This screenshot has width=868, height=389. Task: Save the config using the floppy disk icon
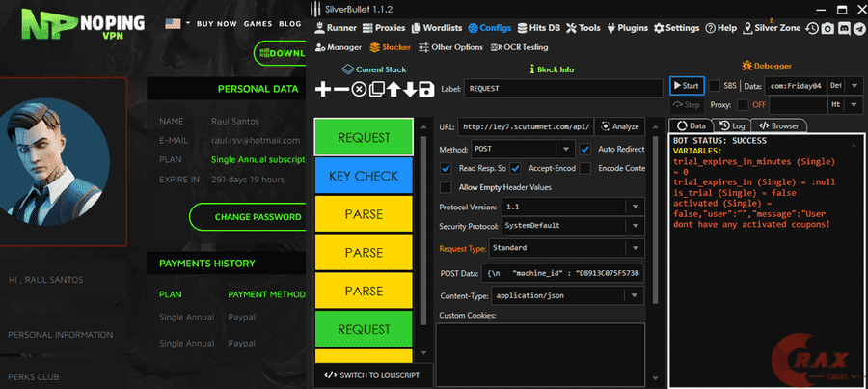(426, 90)
